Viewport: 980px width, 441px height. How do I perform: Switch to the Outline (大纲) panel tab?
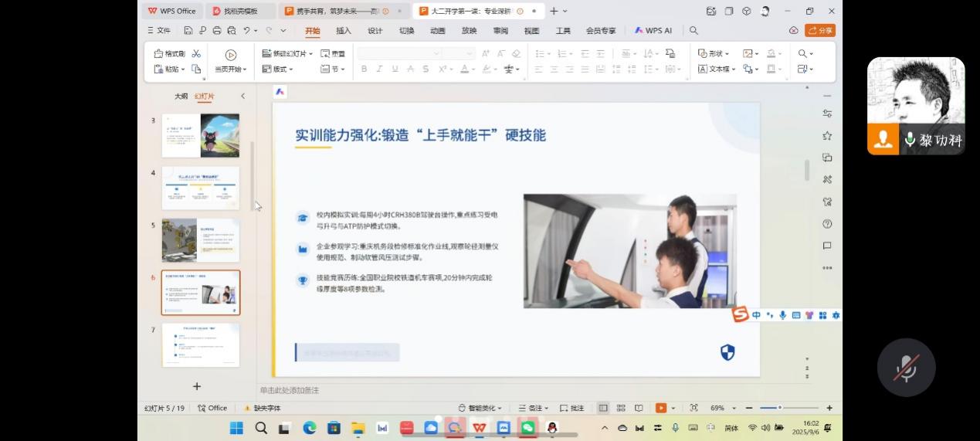(181, 97)
